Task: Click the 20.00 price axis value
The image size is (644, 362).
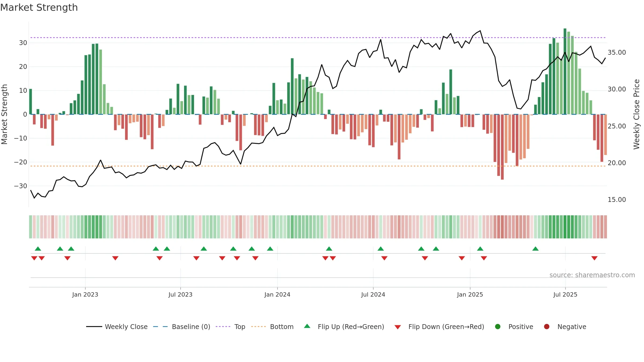Action: coord(617,163)
